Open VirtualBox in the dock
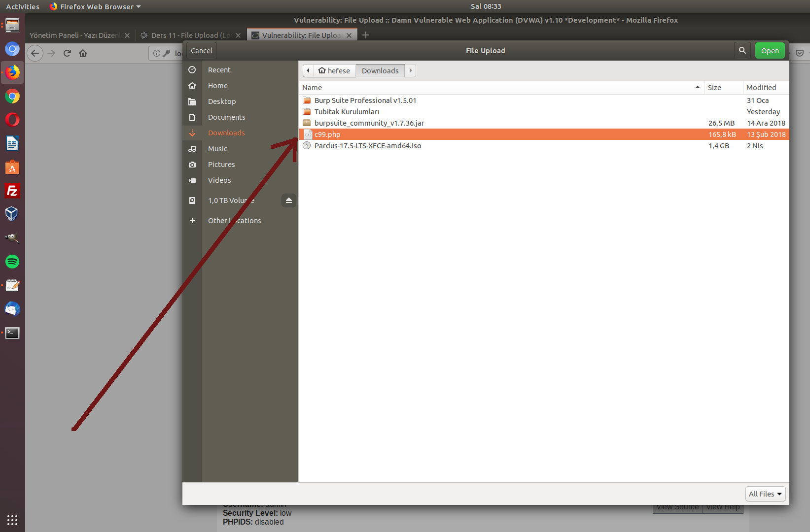810x532 pixels. coord(12,214)
